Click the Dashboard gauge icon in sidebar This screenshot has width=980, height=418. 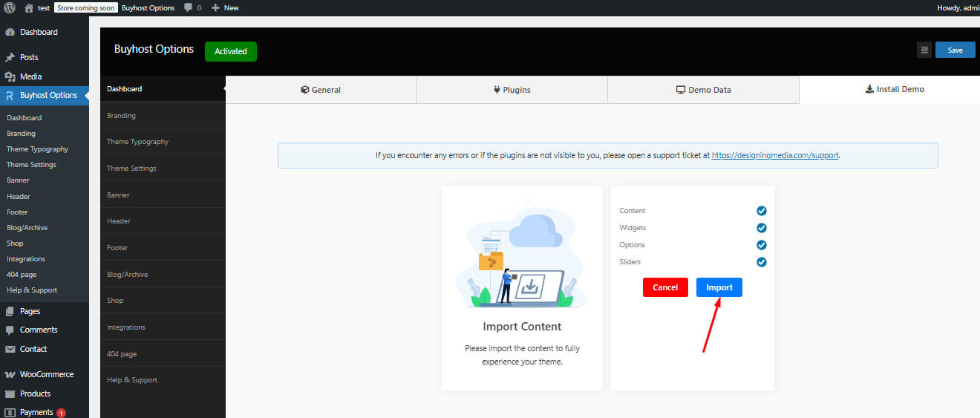pyautogui.click(x=10, y=33)
